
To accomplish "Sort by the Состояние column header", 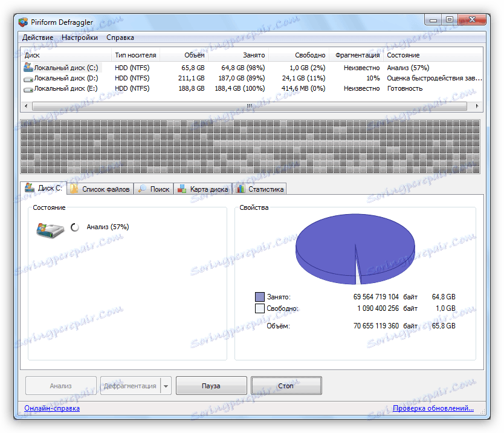I will (433, 55).
